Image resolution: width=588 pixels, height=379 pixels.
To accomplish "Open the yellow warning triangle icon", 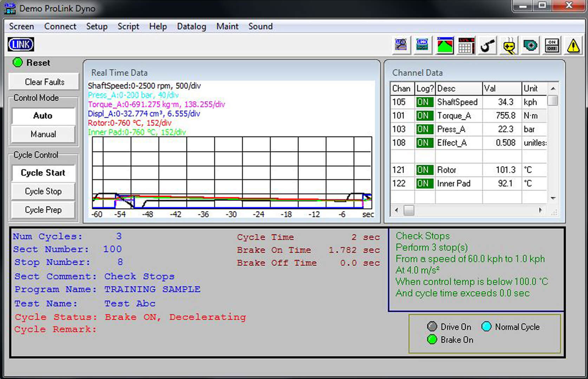I will tap(573, 46).
